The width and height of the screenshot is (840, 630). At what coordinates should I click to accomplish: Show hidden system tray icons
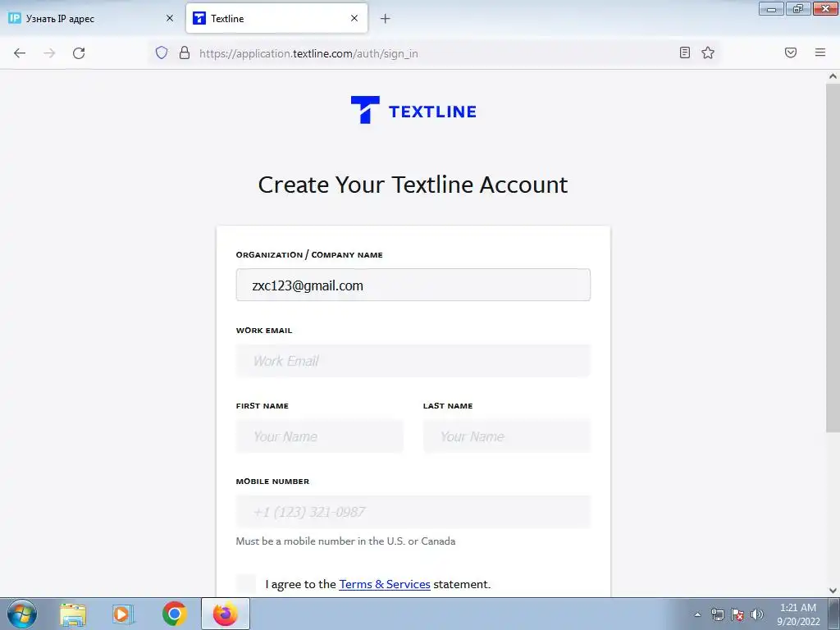[x=697, y=614]
